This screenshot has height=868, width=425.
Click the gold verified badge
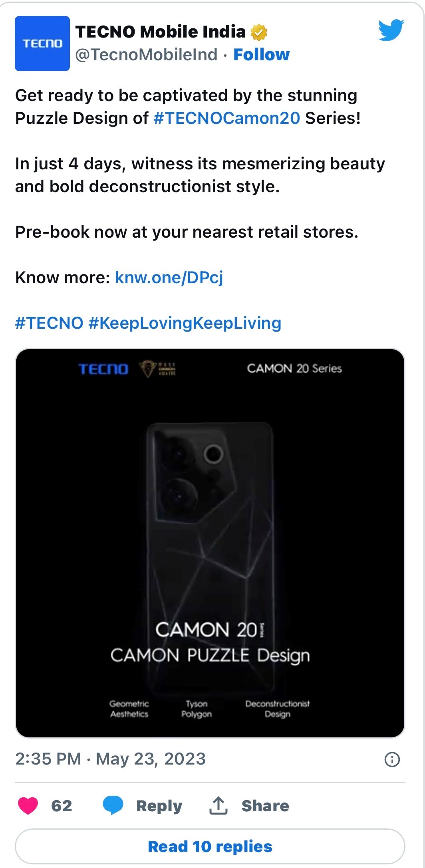coord(259,32)
